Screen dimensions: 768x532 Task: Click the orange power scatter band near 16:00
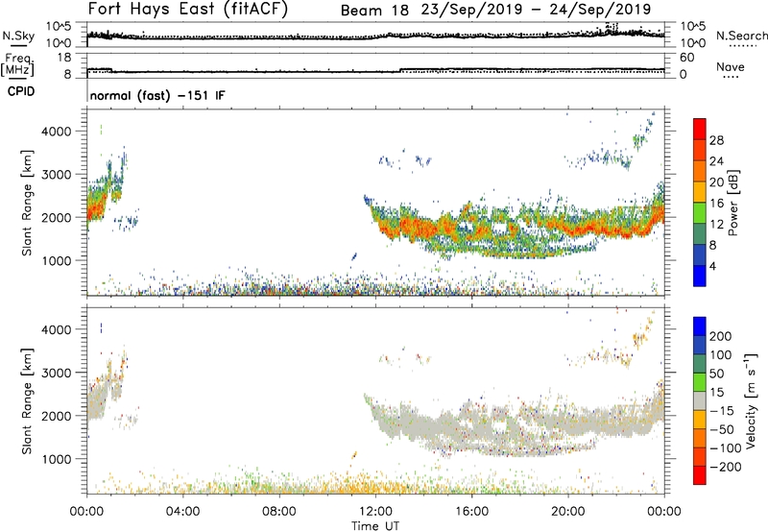click(471, 231)
